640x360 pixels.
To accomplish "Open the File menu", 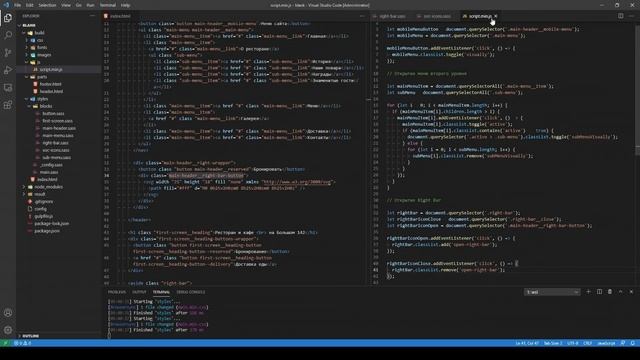I will click(x=18, y=5).
